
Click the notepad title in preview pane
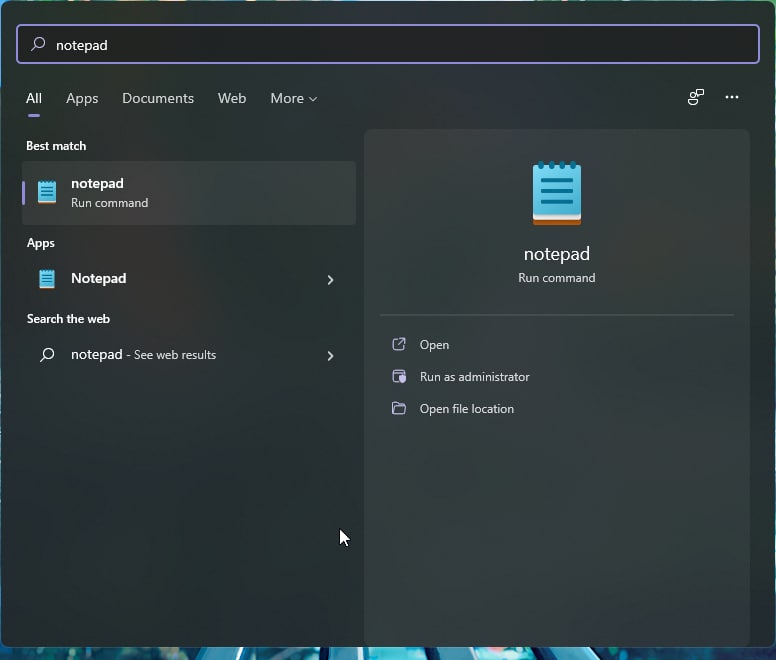pyautogui.click(x=557, y=254)
